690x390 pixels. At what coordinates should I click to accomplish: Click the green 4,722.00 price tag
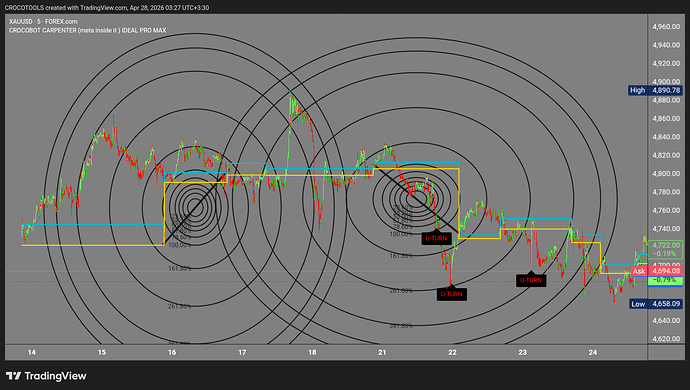pyautogui.click(x=666, y=245)
